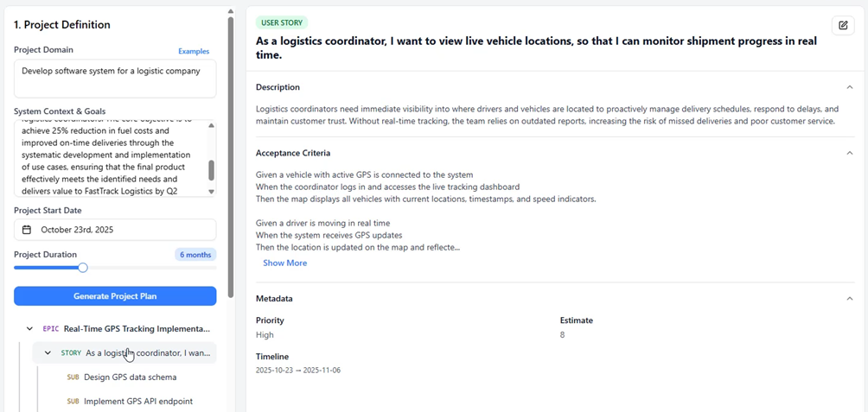Collapse the Description section chevron

(849, 87)
